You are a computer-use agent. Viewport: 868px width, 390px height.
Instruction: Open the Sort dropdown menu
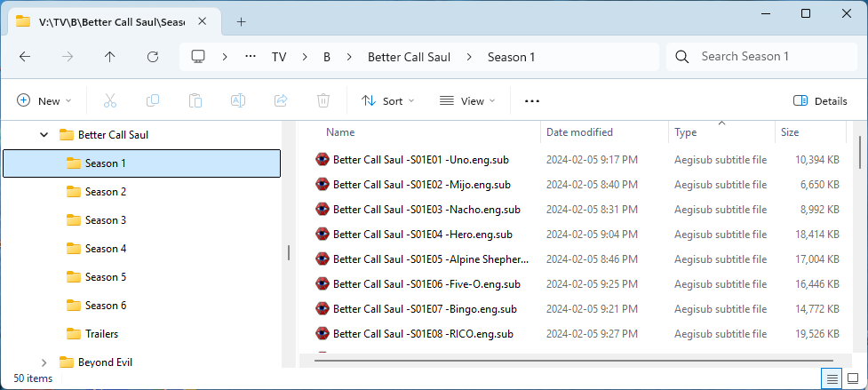(x=387, y=100)
